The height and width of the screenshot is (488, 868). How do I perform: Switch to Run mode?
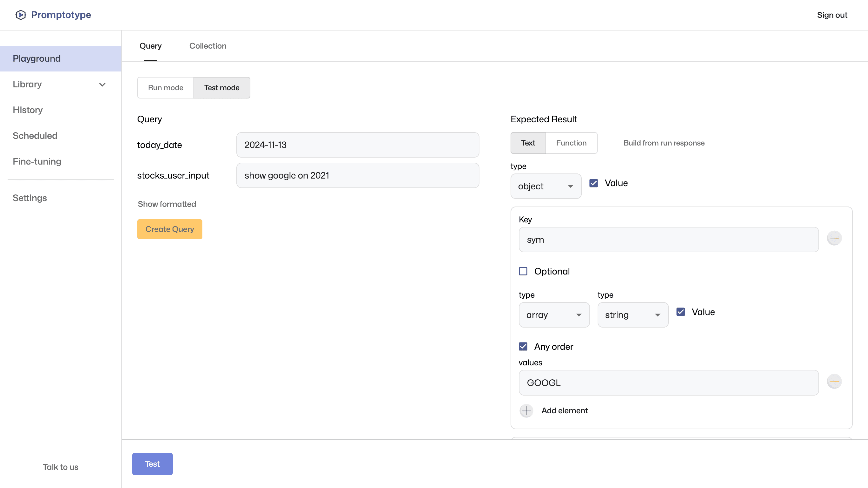coord(166,88)
